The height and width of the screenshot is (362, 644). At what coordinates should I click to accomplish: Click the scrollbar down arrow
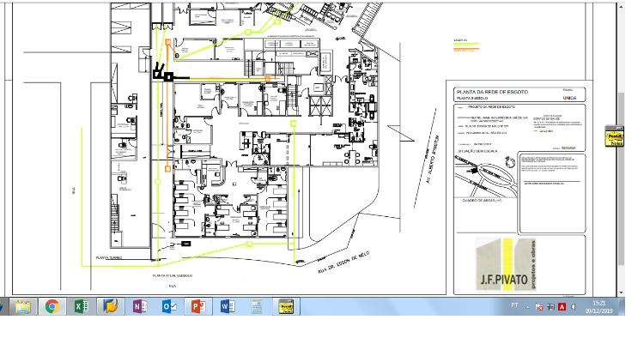[x=621, y=291]
